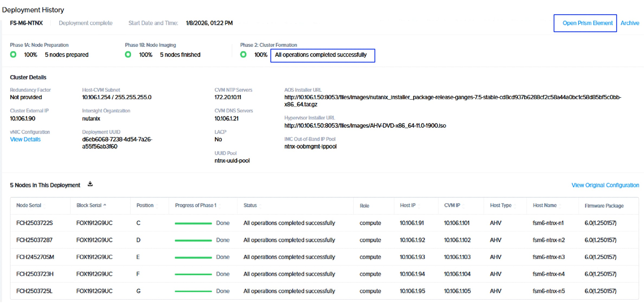Click the Phase 1B Node Imaging green status icon
This screenshot has width=644, height=304.
128,55
